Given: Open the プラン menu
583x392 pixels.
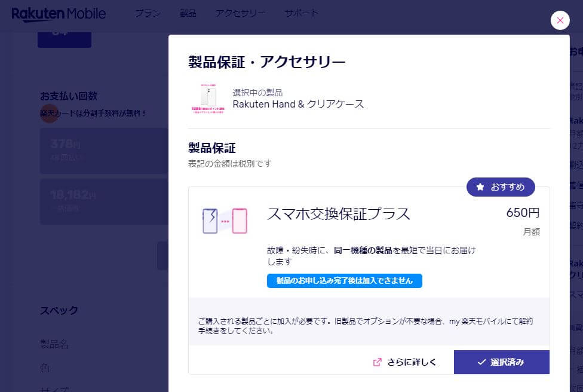Looking at the screenshot, I should [148, 13].
